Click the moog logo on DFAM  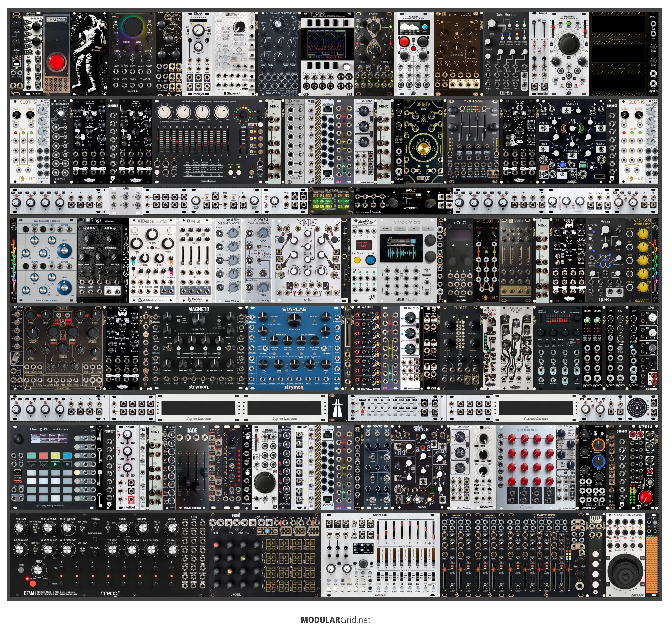coord(110,593)
